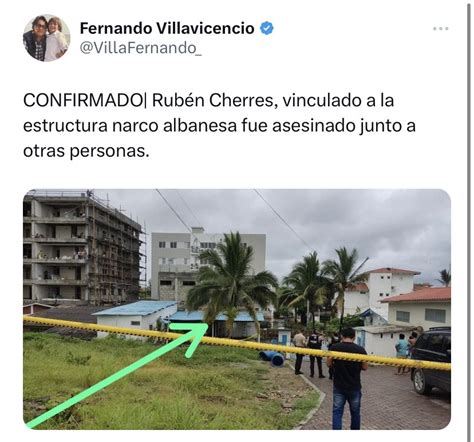Click the blue barrel on the grass
474x442 pixels.
pyautogui.click(x=272, y=358)
